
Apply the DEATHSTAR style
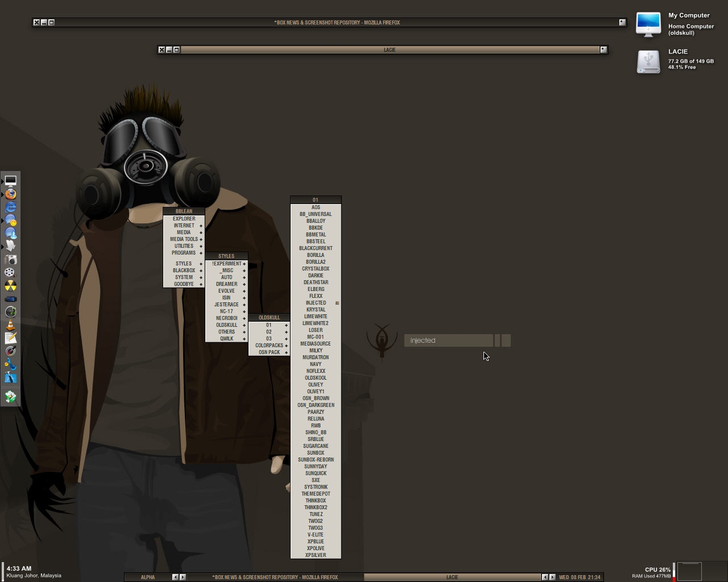316,282
